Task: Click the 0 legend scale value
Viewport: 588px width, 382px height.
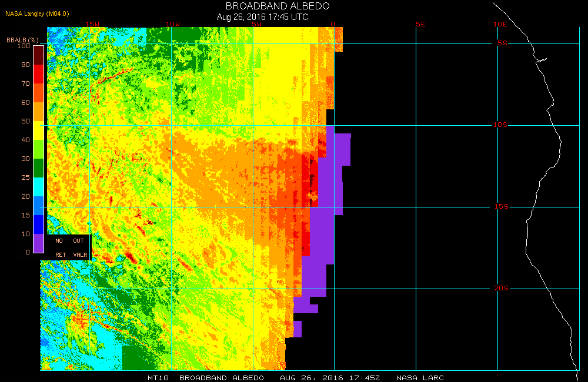Action: coord(28,252)
